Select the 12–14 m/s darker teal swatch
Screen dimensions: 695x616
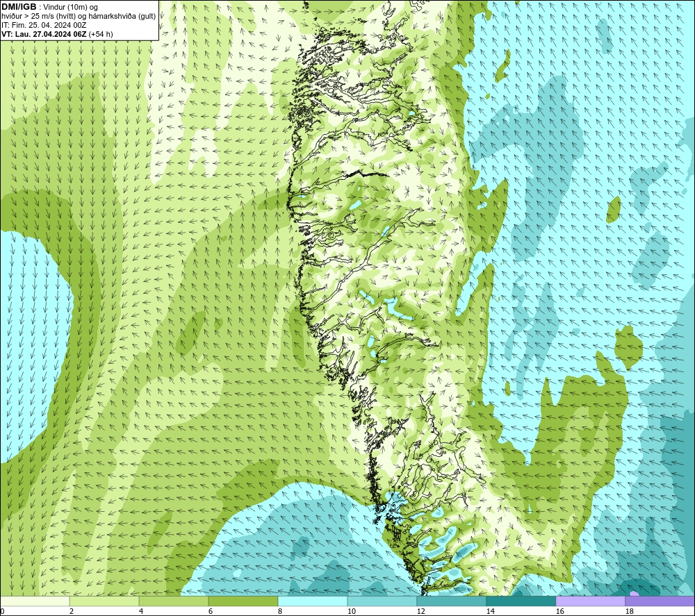pos(451,601)
